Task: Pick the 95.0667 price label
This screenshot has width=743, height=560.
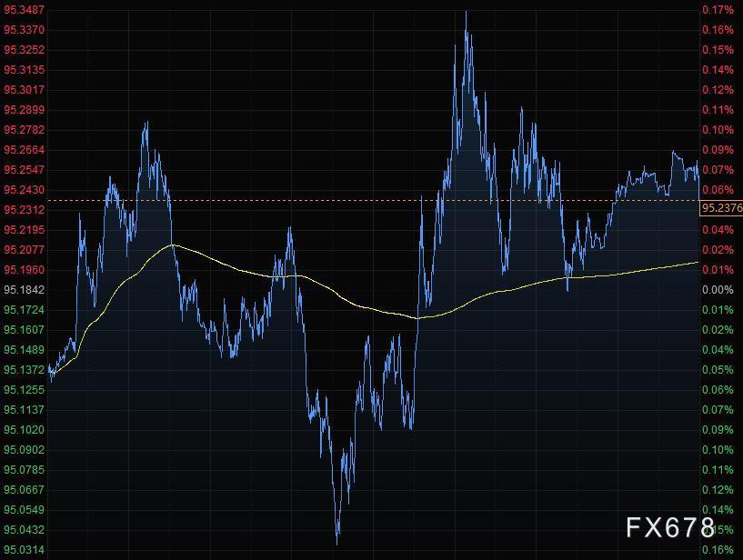Action: point(25,489)
